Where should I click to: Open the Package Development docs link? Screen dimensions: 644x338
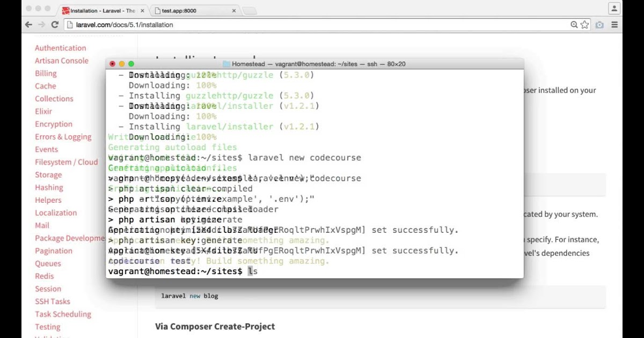pos(70,238)
